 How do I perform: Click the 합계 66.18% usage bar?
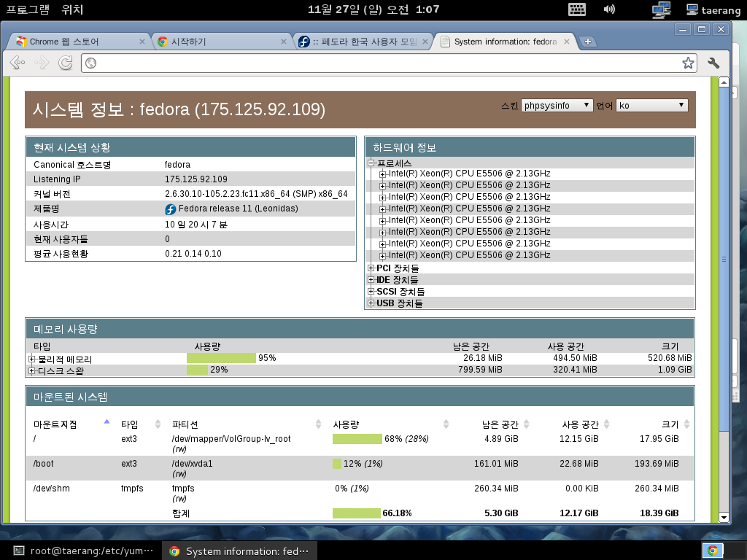356,513
